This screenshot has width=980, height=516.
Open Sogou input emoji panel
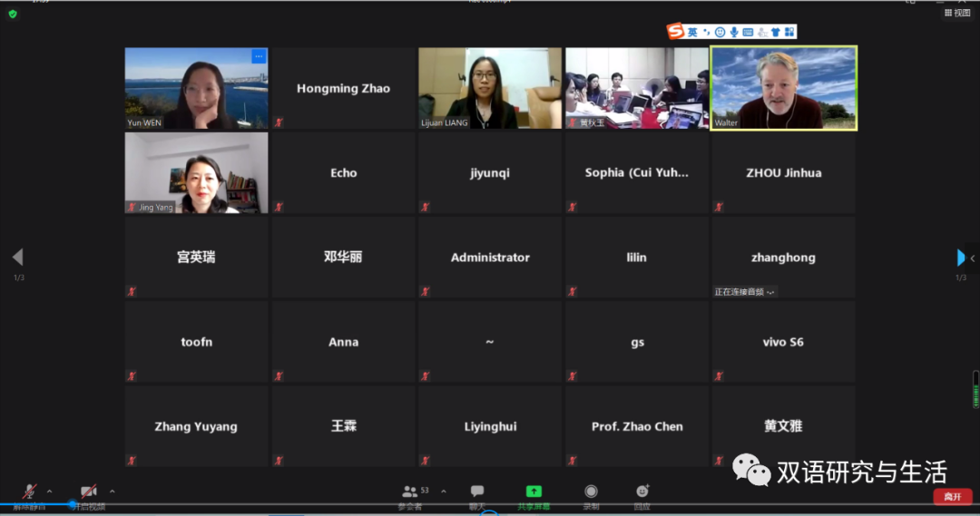[x=720, y=32]
